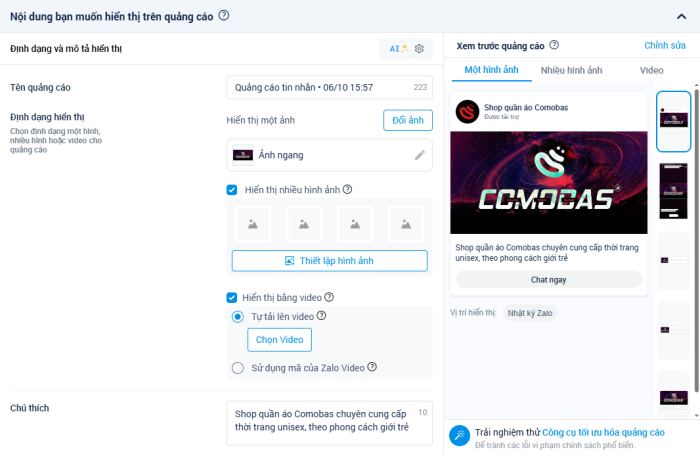
Task: Click the AI sparkle suggestion icon
Action: 399,49
